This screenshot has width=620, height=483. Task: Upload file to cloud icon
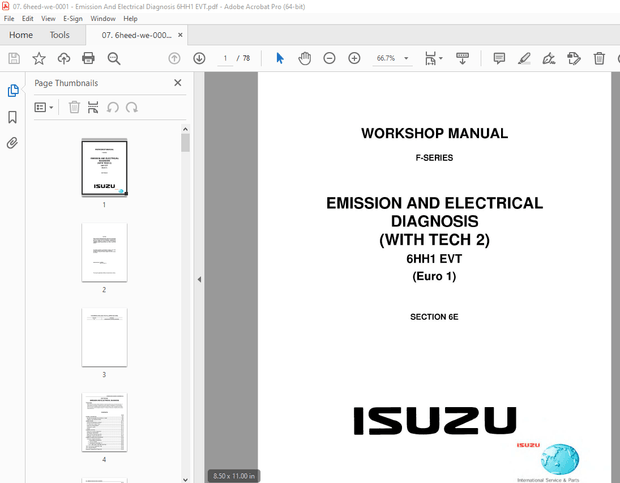point(64,58)
